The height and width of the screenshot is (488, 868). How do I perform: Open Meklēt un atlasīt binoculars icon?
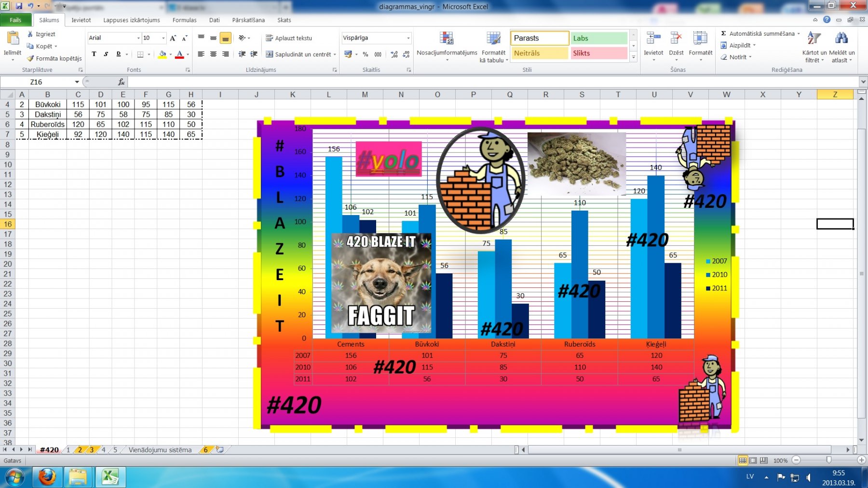[841, 39]
